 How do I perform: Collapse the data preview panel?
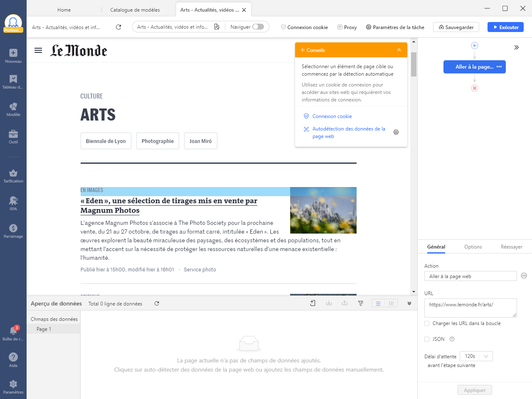(x=409, y=303)
